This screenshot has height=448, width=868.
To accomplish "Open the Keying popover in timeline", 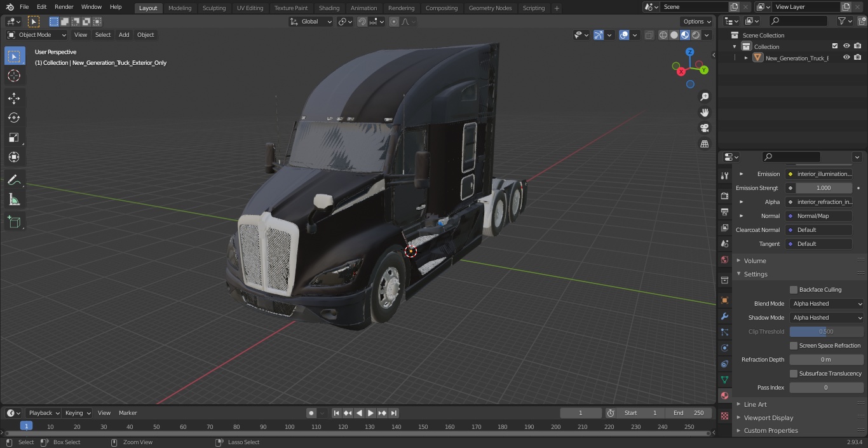I will click(x=78, y=413).
